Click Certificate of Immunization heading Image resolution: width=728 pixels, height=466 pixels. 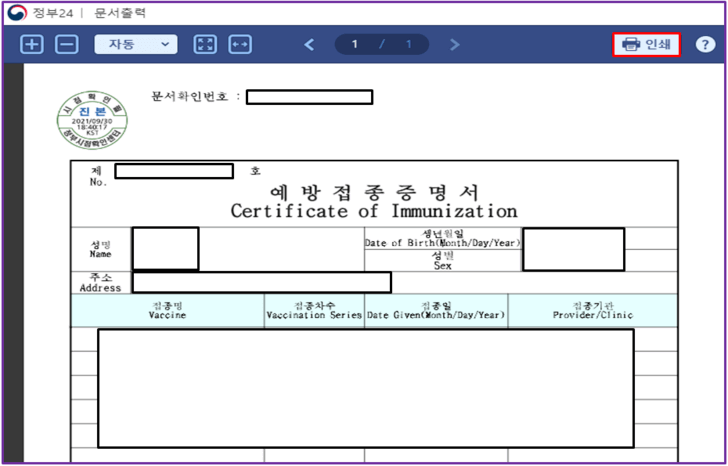pyautogui.click(x=374, y=211)
